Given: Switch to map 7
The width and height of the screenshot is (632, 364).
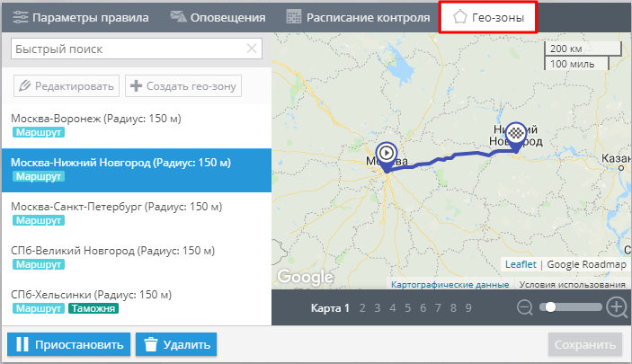Looking at the screenshot, I should point(438,308).
